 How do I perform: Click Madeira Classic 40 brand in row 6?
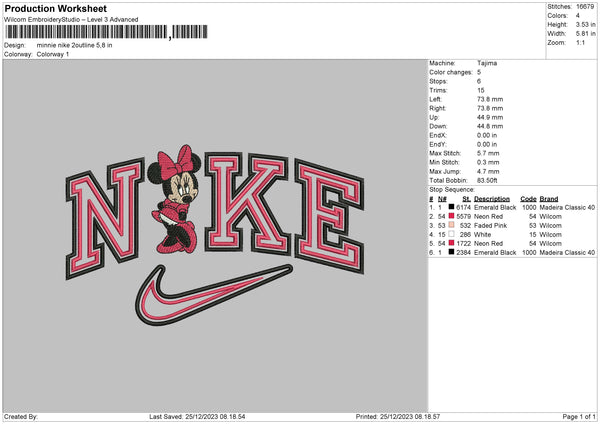[567, 253]
